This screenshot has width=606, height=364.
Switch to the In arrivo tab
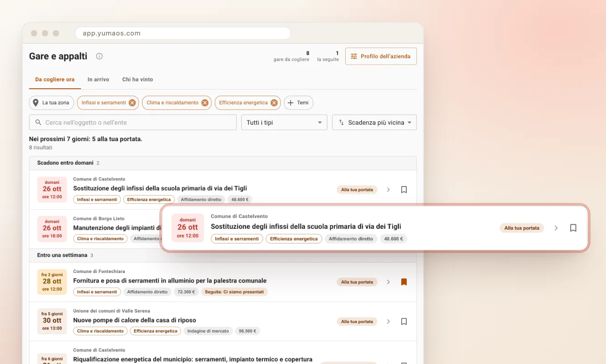[98, 79]
